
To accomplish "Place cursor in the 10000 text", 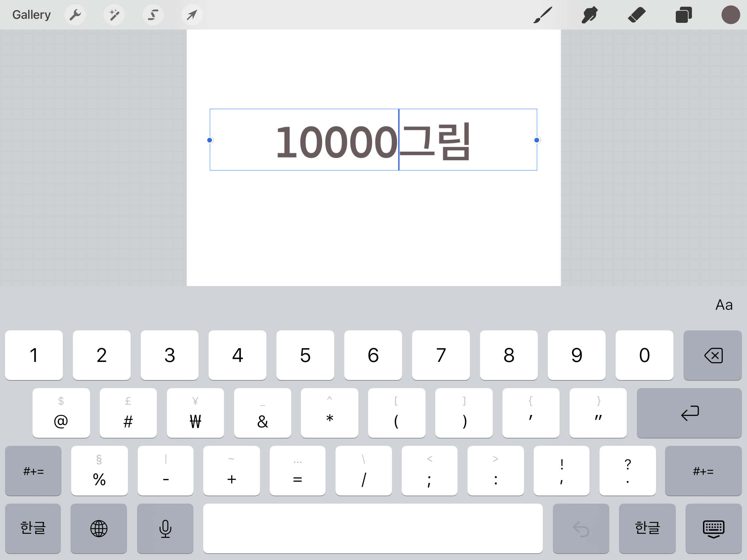I will coord(336,142).
